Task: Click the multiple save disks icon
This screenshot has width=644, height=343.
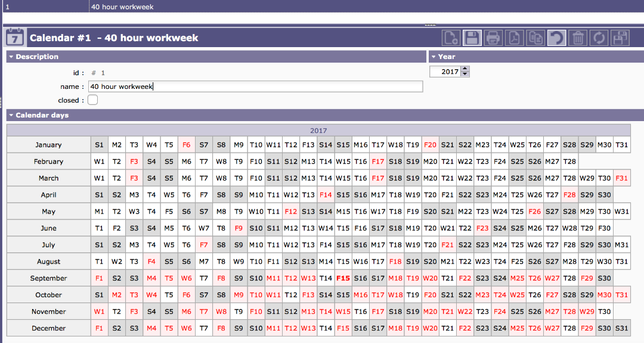Action: point(620,38)
